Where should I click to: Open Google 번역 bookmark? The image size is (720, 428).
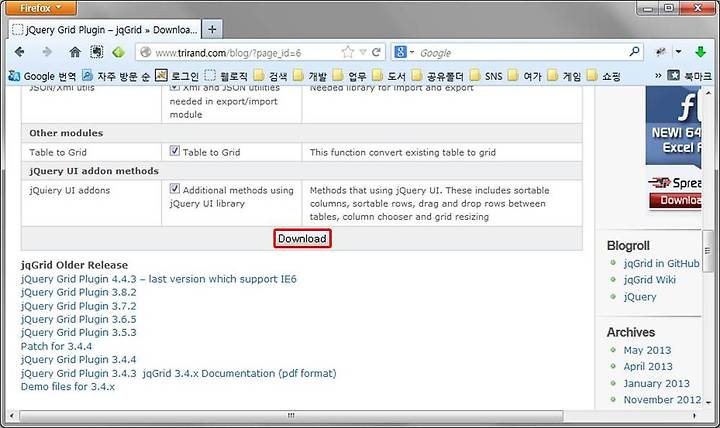click(42, 76)
